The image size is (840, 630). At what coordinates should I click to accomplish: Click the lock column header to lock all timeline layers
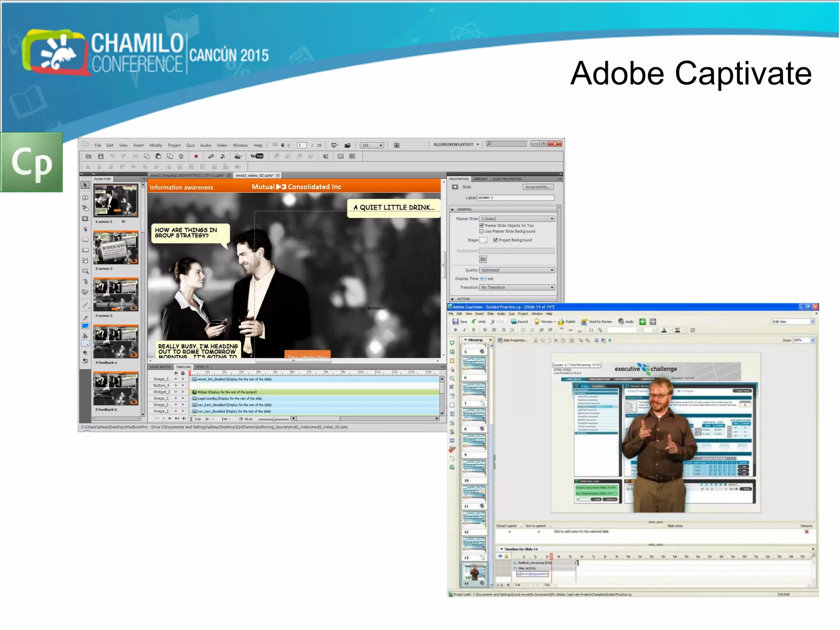183,373
